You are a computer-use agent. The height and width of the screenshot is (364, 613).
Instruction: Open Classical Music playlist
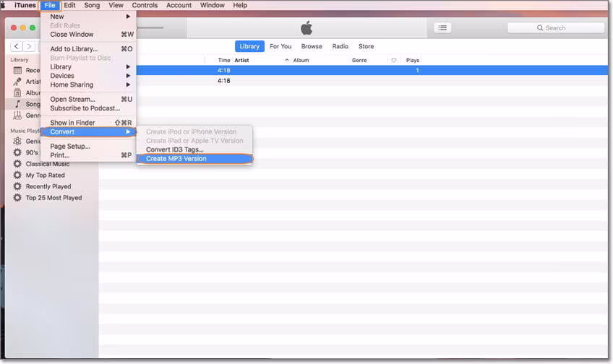tap(48, 164)
